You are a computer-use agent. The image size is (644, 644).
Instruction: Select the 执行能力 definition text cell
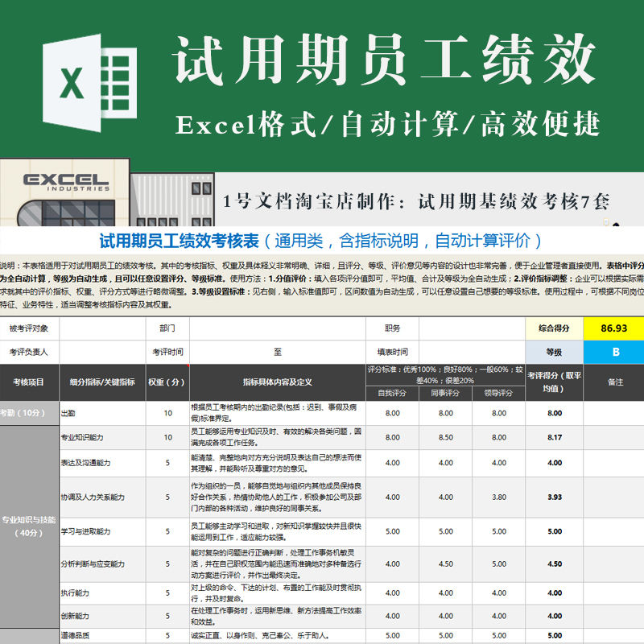pos(278,593)
